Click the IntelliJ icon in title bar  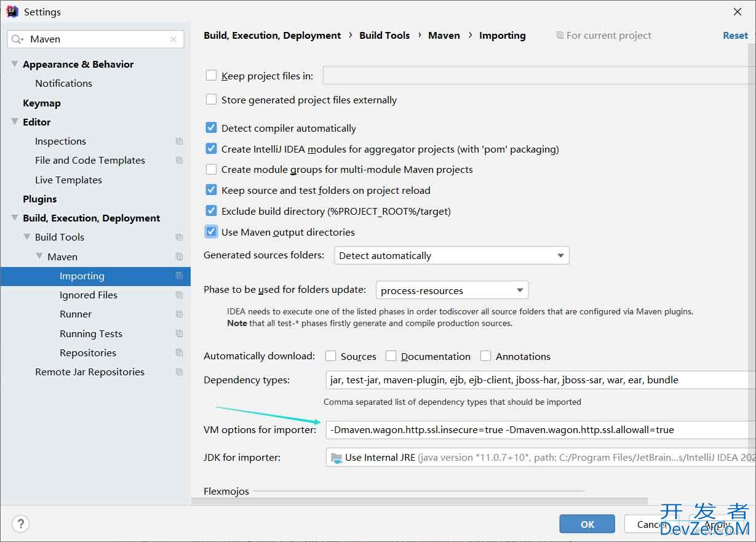tap(12, 12)
